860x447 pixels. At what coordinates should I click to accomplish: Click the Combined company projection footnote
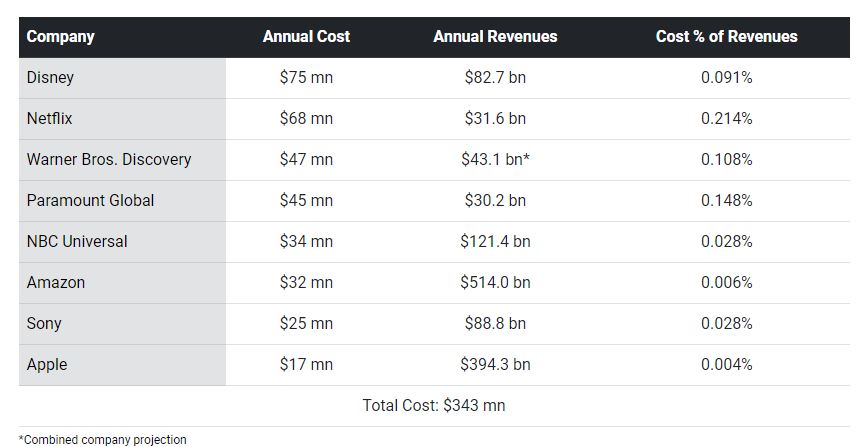click(103, 439)
